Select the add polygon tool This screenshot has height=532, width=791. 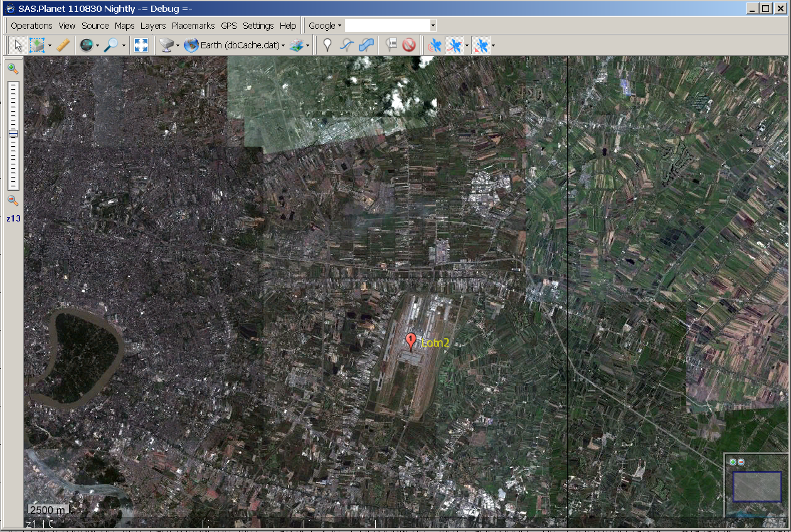pos(366,45)
